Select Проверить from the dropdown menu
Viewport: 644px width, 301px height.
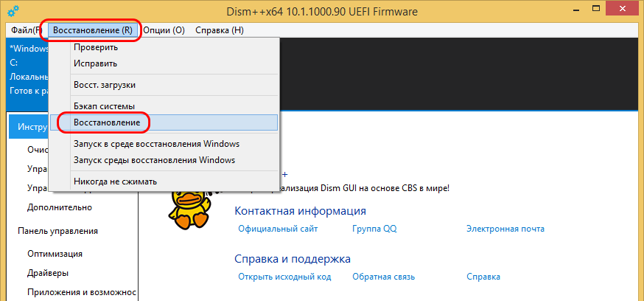pos(96,47)
